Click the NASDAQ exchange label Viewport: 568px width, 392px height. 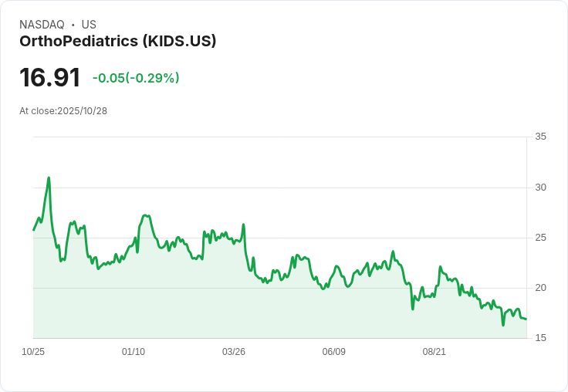[x=42, y=25]
